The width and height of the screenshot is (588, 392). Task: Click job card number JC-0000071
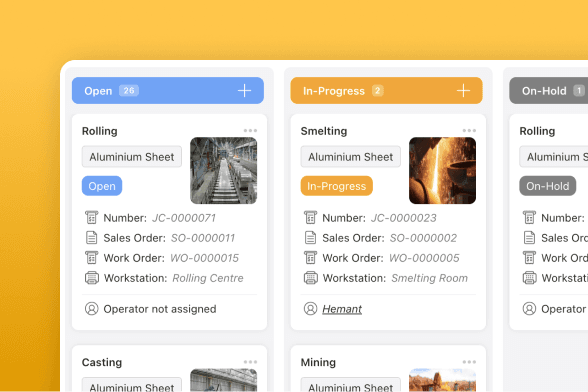click(x=184, y=218)
